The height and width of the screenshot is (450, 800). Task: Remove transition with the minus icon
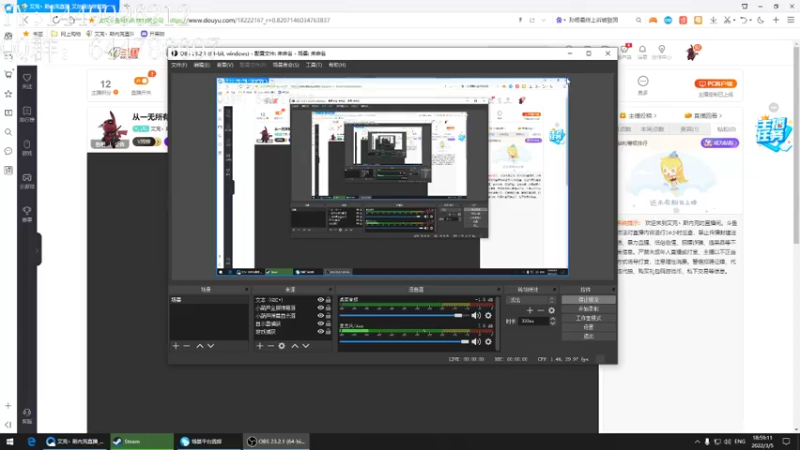coord(541,310)
